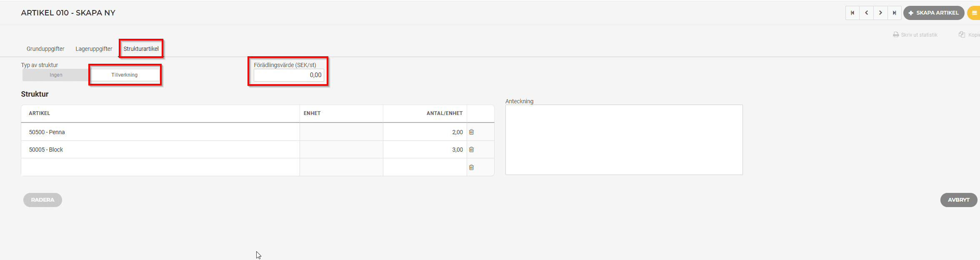Go to next article arrow
Screen dimensions: 980x260
click(x=880, y=13)
